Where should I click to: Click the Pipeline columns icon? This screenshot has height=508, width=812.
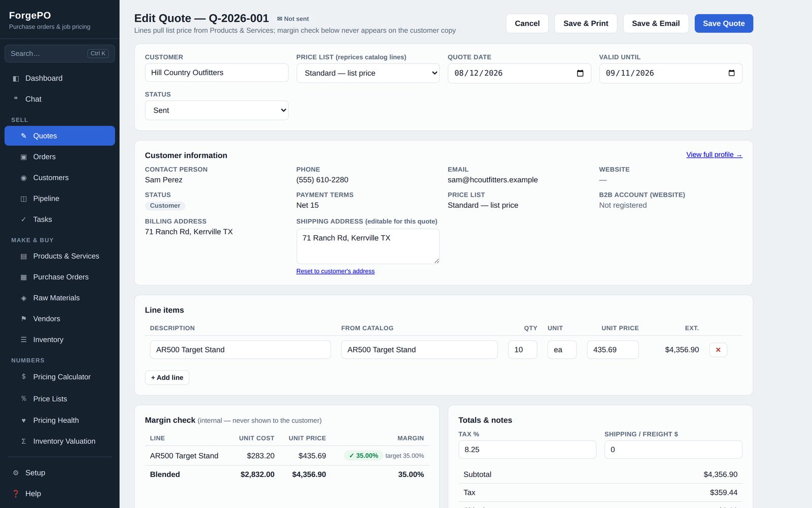pos(23,199)
